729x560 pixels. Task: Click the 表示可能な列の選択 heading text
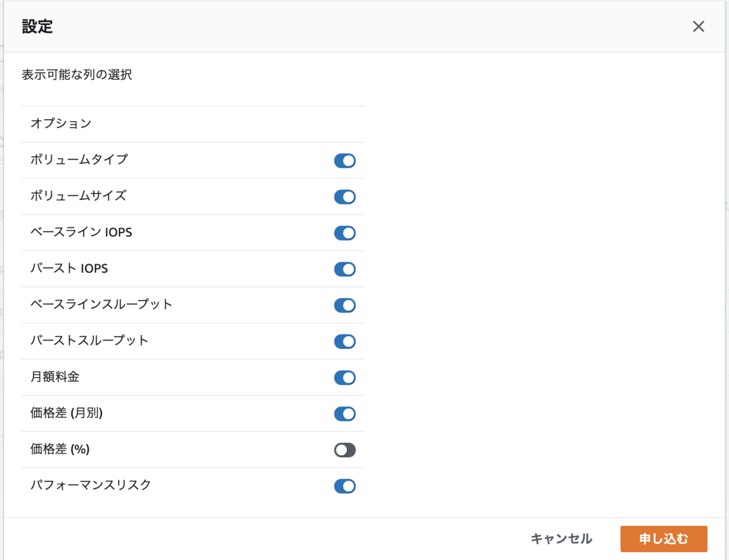click(77, 75)
